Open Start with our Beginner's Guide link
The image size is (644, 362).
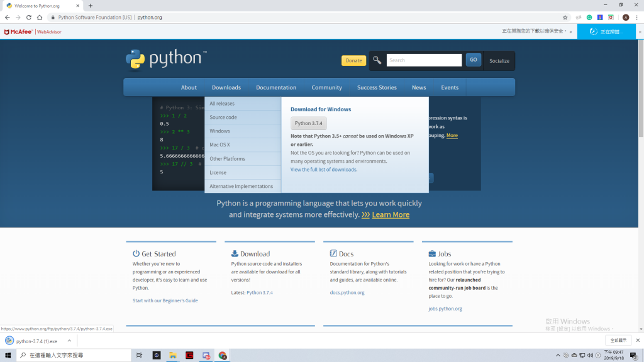[x=165, y=300]
